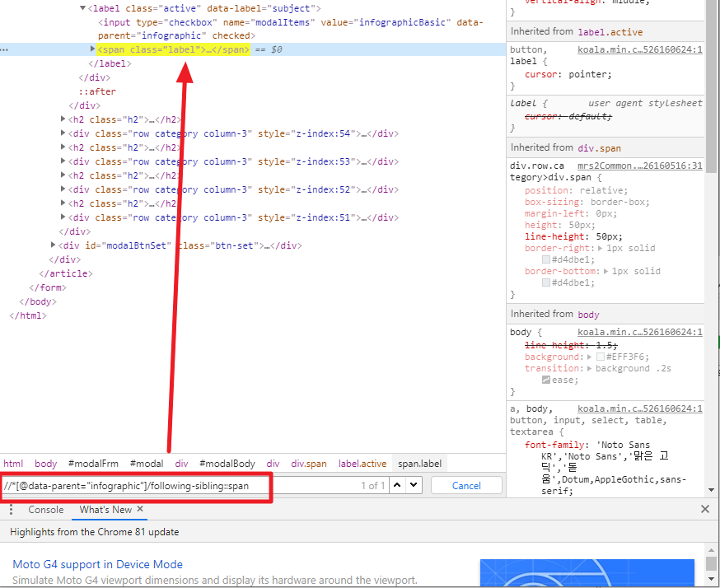Image resolution: width=720 pixels, height=588 pixels.
Task: Expand the div row category z-index:54 node
Action: pos(63,133)
